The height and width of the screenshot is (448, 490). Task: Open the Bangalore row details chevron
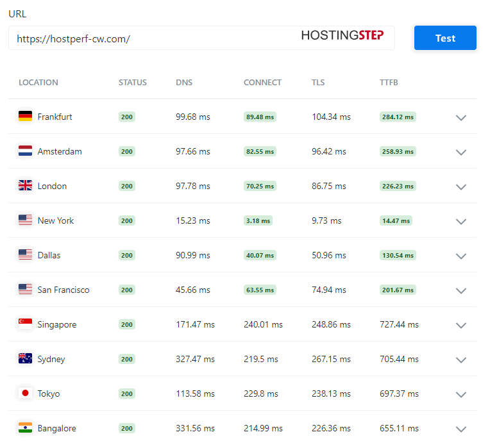[x=461, y=429]
